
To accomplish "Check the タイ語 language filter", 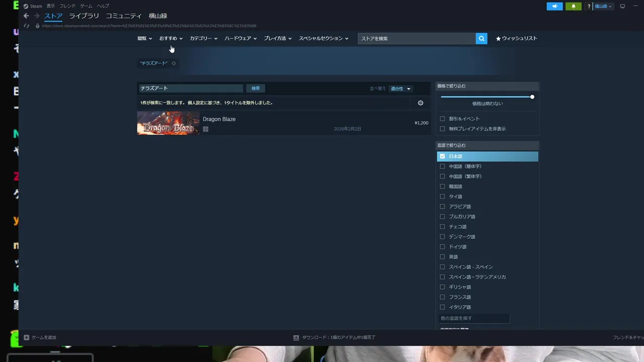I will [x=442, y=197].
